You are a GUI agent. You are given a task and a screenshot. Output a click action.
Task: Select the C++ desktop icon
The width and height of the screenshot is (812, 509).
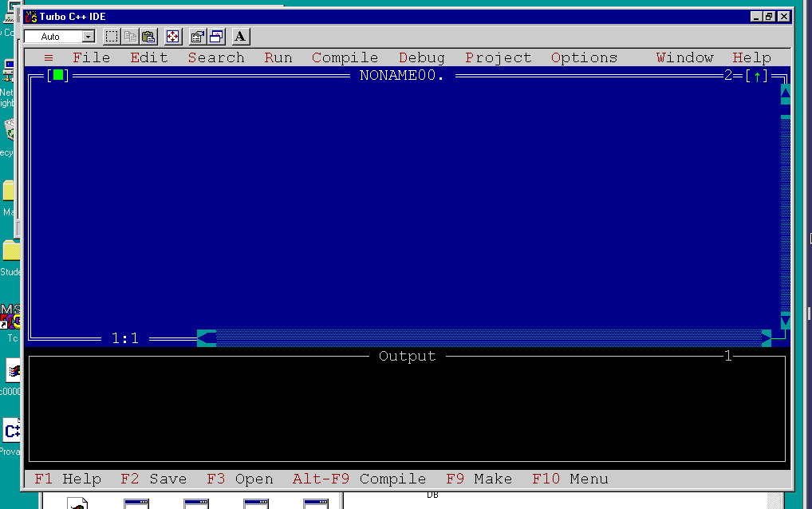[11, 431]
